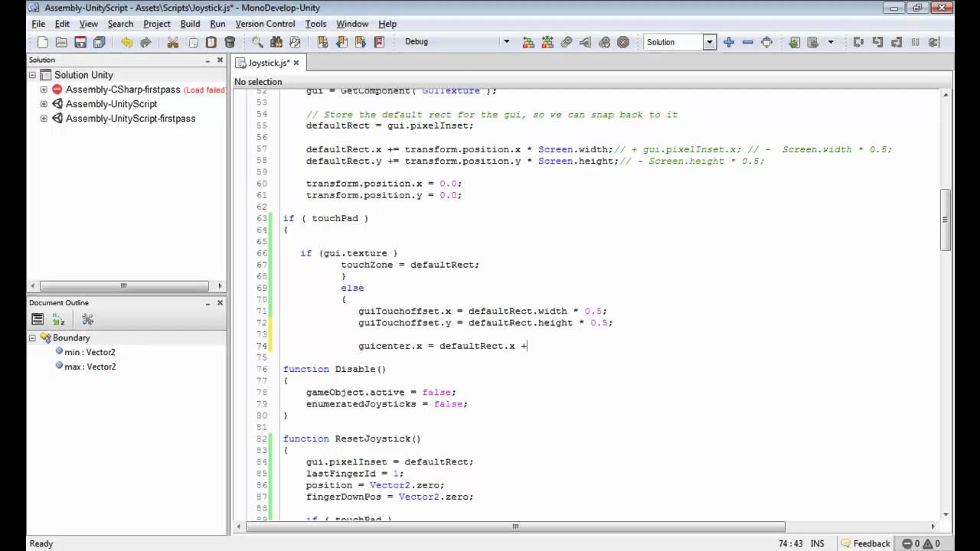Clear all bookmarks red icon
The height and width of the screenshot is (551, 980).
[379, 42]
